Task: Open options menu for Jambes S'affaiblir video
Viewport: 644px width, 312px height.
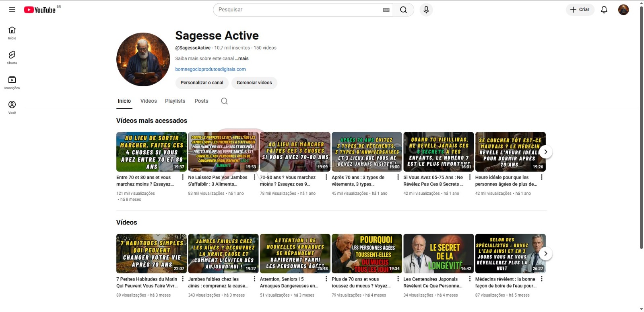Action: pyautogui.click(x=254, y=177)
